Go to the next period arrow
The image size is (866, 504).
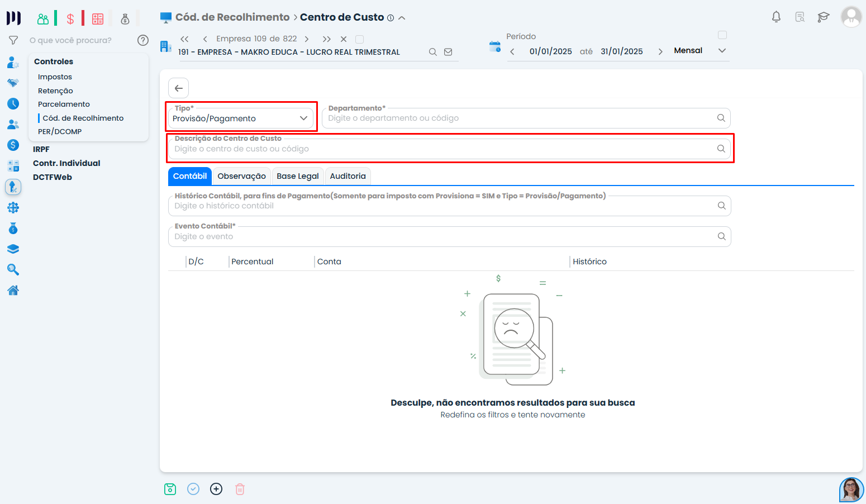point(660,51)
